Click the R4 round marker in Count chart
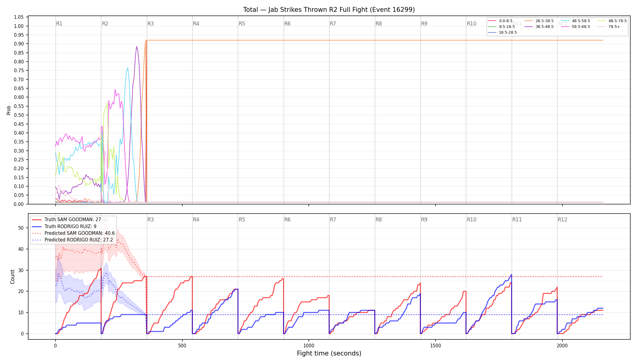 click(x=196, y=220)
